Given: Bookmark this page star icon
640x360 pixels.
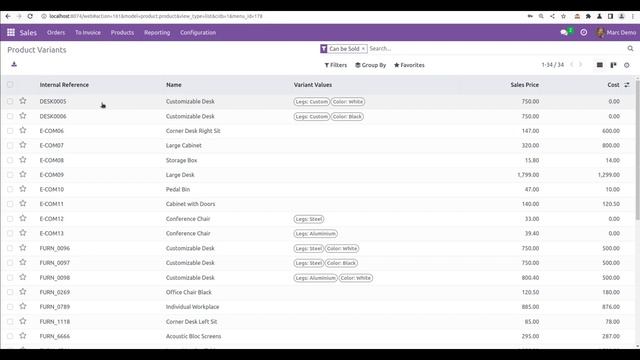Looking at the screenshot, I should pos(563,16).
